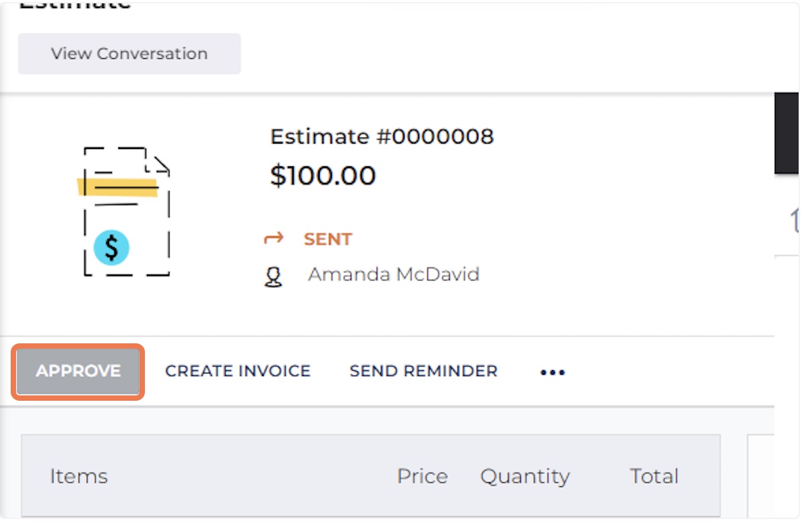Send a reminder for this estimate
Image resolution: width=812 pixels, height=525 pixels.
click(422, 371)
